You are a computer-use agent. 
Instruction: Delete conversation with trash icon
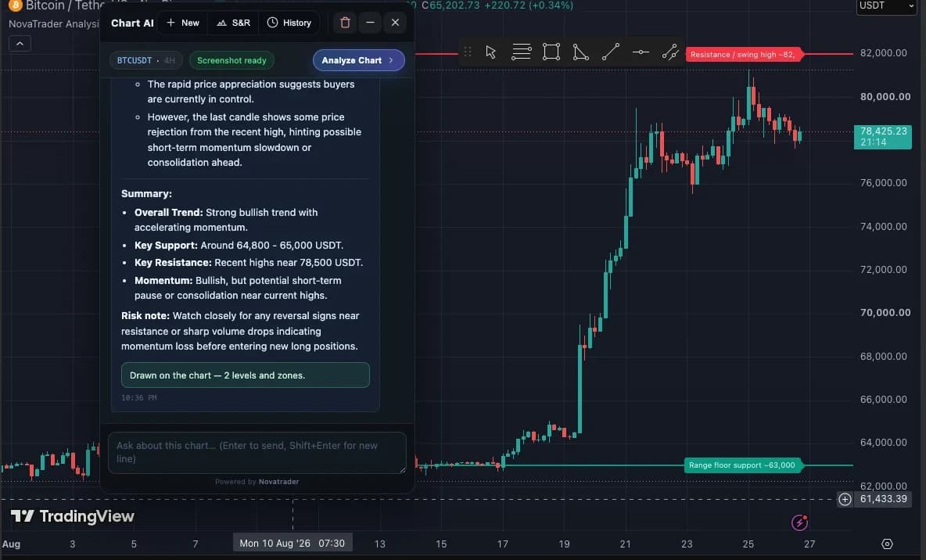(x=345, y=23)
